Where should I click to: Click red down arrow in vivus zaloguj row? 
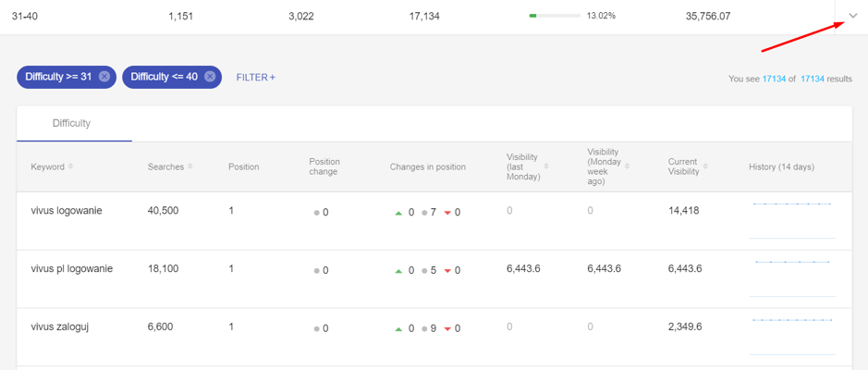point(447,329)
